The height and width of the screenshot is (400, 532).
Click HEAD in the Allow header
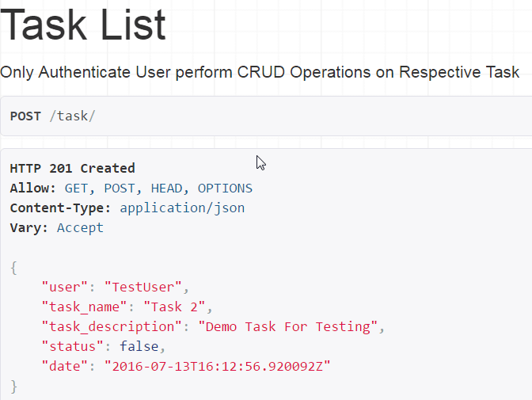click(x=166, y=189)
